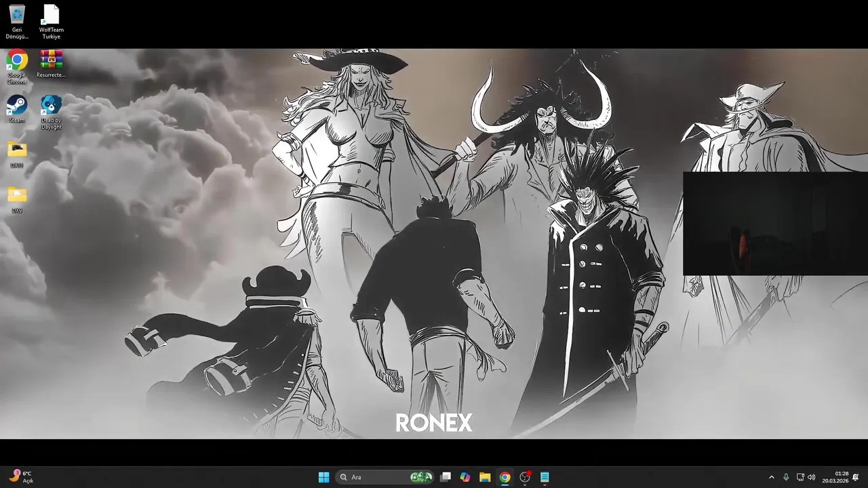Click the microphone tray icon

click(786, 477)
